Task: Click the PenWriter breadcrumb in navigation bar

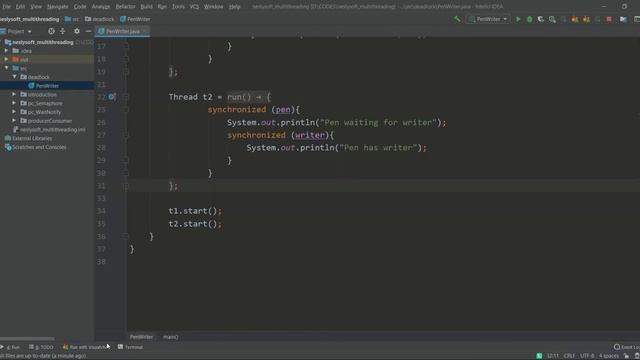Action: [135, 19]
